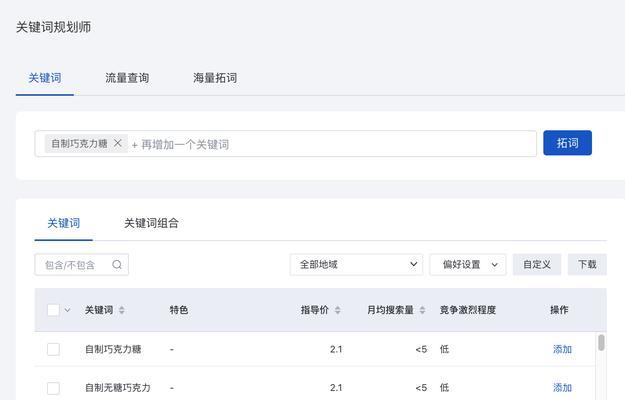625x400 pixels.
Task: Sort by 指导价 column arrows
Action: click(x=338, y=310)
